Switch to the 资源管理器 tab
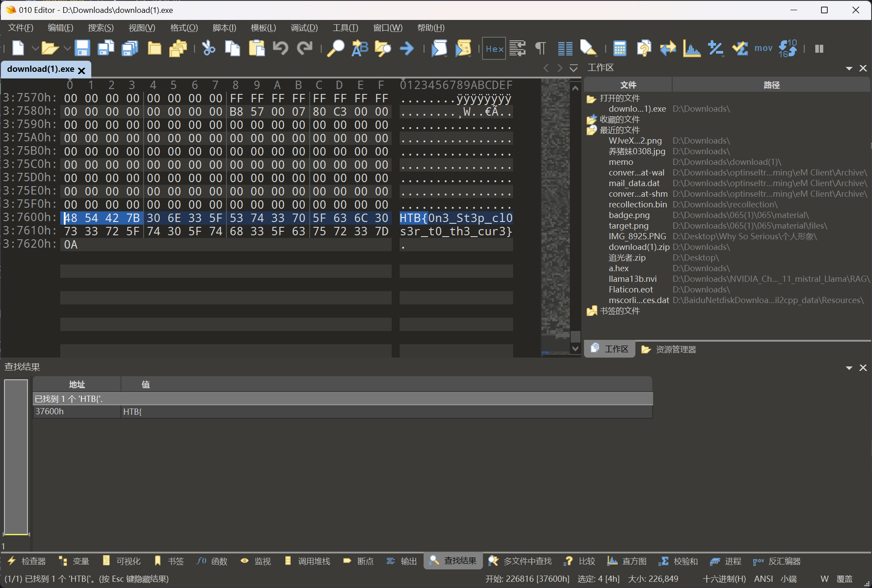The height and width of the screenshot is (588, 872). (x=668, y=349)
